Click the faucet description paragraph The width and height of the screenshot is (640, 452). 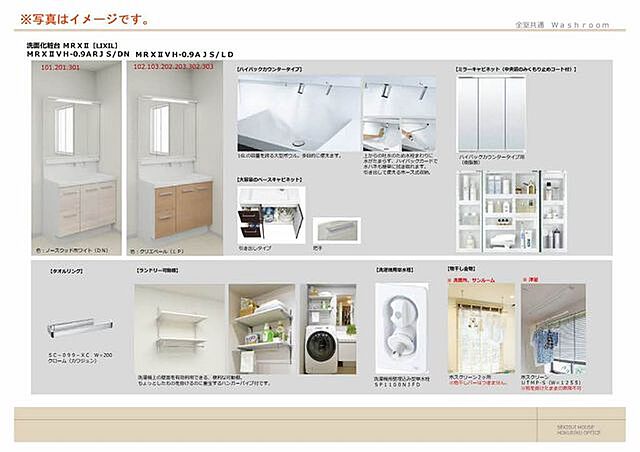click(x=400, y=164)
